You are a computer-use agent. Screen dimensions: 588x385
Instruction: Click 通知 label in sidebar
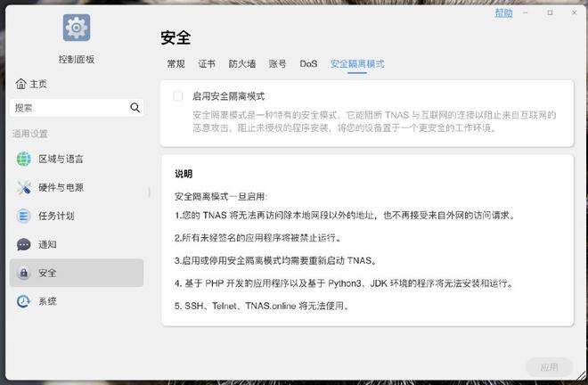click(47, 244)
